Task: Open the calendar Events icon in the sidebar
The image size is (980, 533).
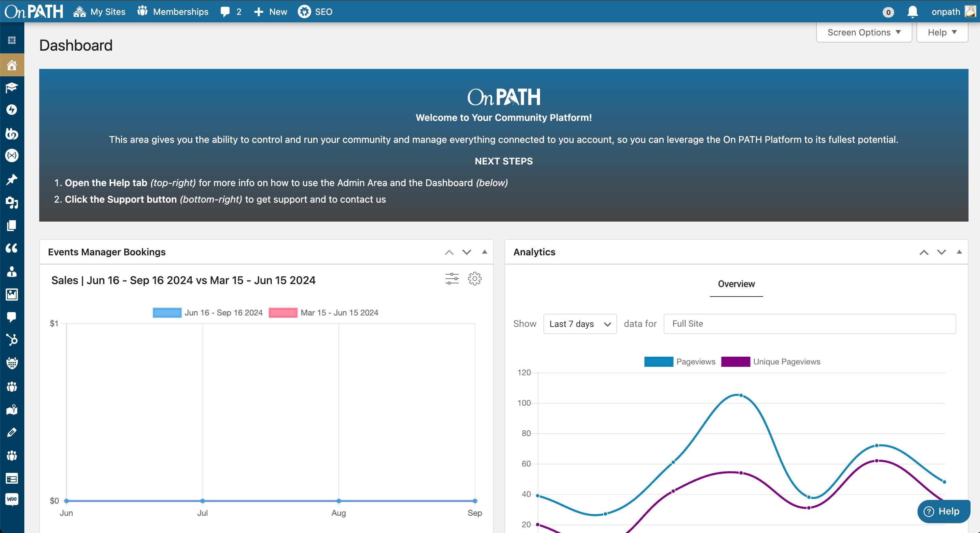Action: [12, 363]
